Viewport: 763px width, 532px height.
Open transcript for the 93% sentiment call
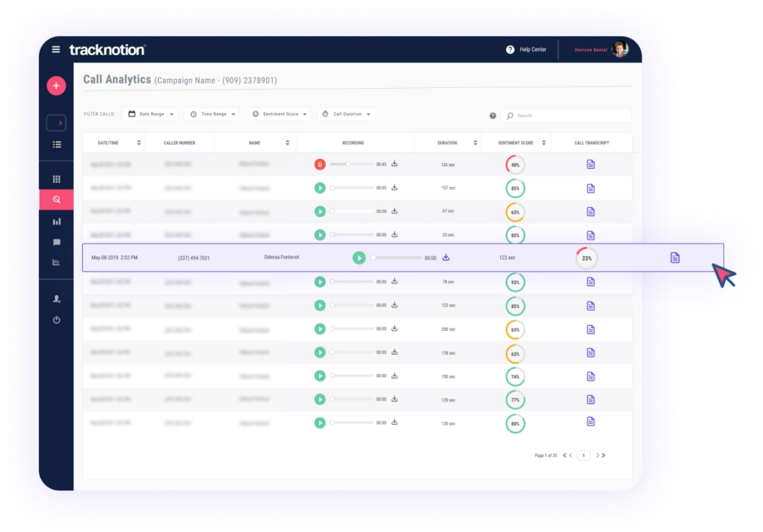[x=591, y=282]
